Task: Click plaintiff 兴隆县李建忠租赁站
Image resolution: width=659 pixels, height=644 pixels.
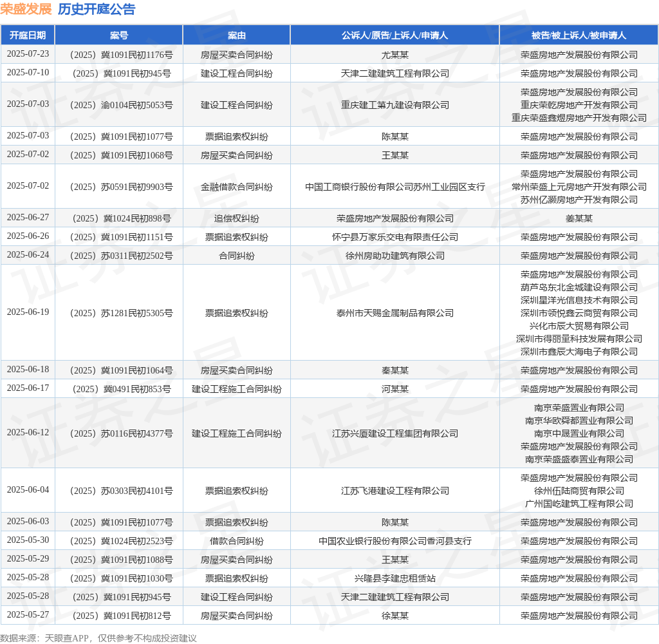Action: 394,578
